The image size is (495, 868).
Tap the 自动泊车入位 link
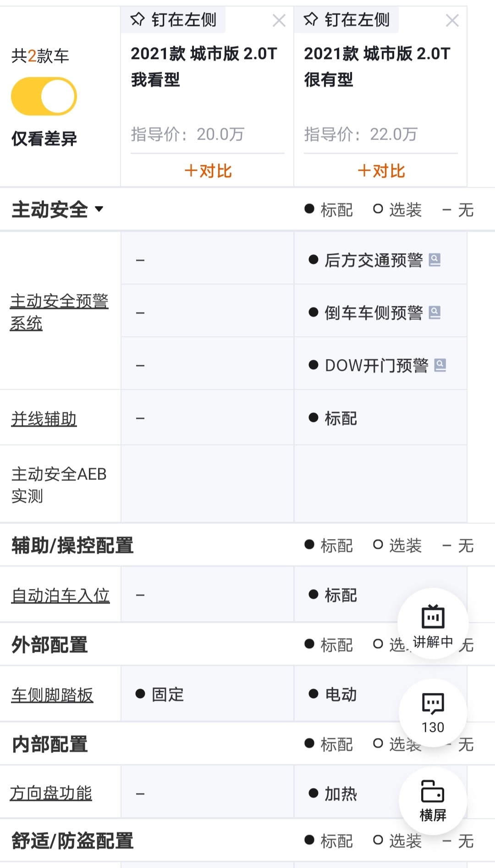tap(60, 595)
